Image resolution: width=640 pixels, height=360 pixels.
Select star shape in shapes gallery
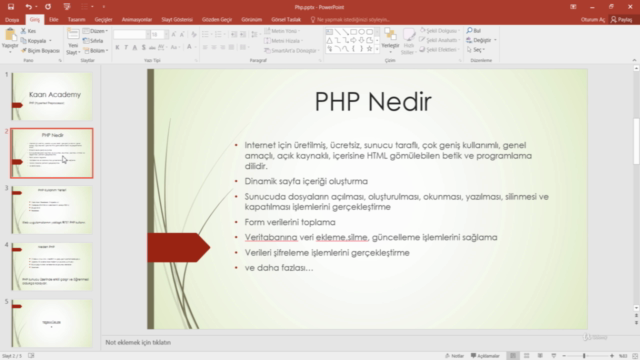click(x=369, y=49)
